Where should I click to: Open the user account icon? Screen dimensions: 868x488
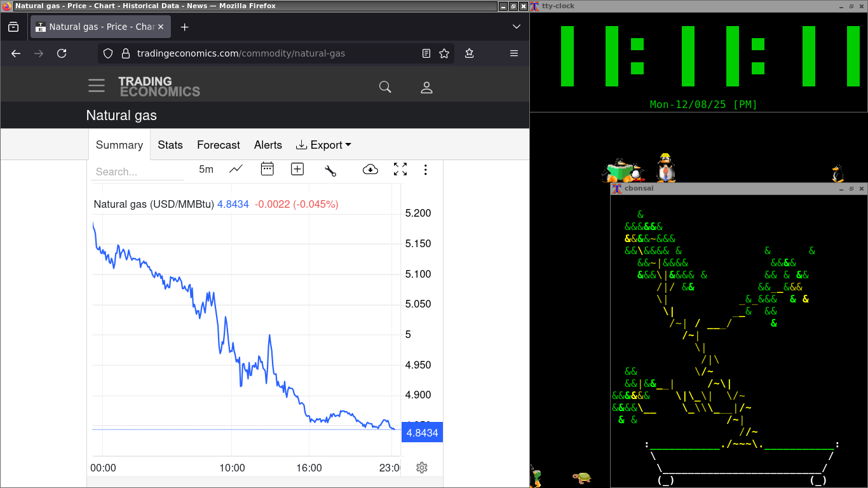click(x=426, y=88)
